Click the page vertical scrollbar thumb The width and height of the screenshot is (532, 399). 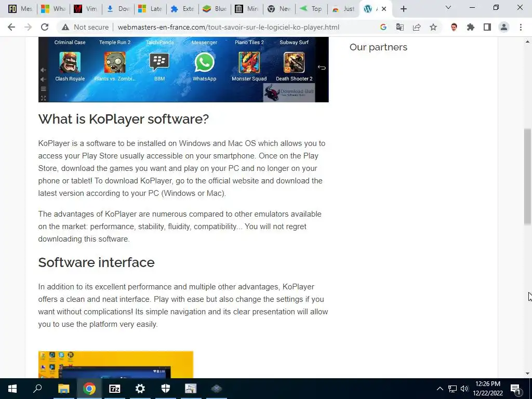[x=527, y=177]
